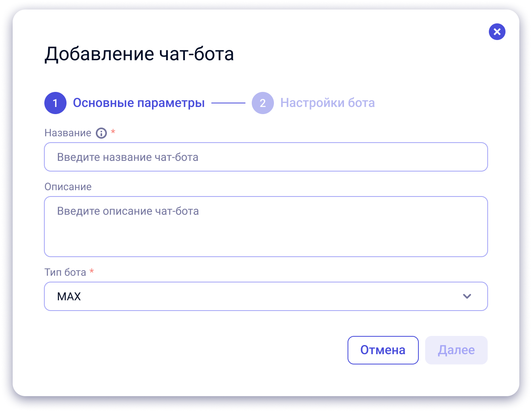The width and height of the screenshot is (532, 412).
Task: Click the red asterisk beside Название
Action: (113, 132)
